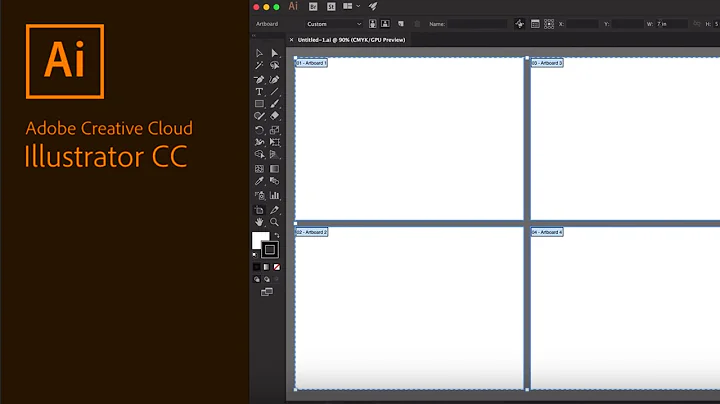720x404 pixels.
Task: Click the Delete Artboard trash icon
Action: (x=417, y=24)
